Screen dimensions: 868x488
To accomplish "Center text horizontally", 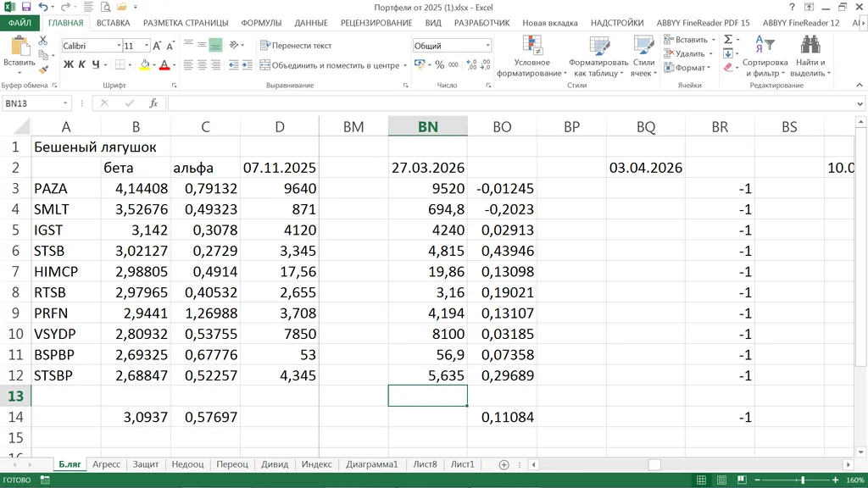I will [x=202, y=65].
